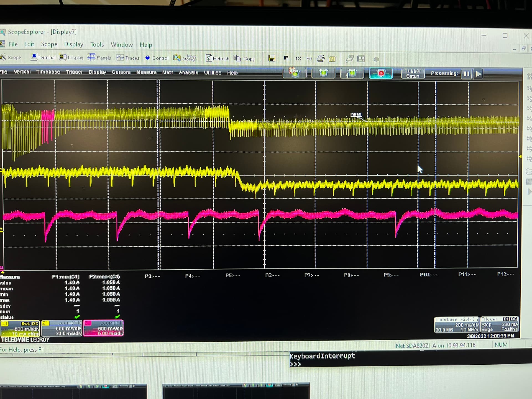Click the empty P3 measurement slot
Screen dimensions: 532x399
(x=152, y=276)
